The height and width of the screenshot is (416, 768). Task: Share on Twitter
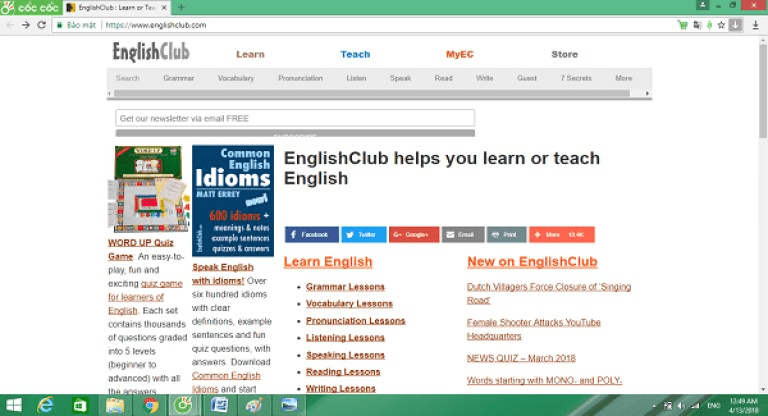(x=364, y=235)
